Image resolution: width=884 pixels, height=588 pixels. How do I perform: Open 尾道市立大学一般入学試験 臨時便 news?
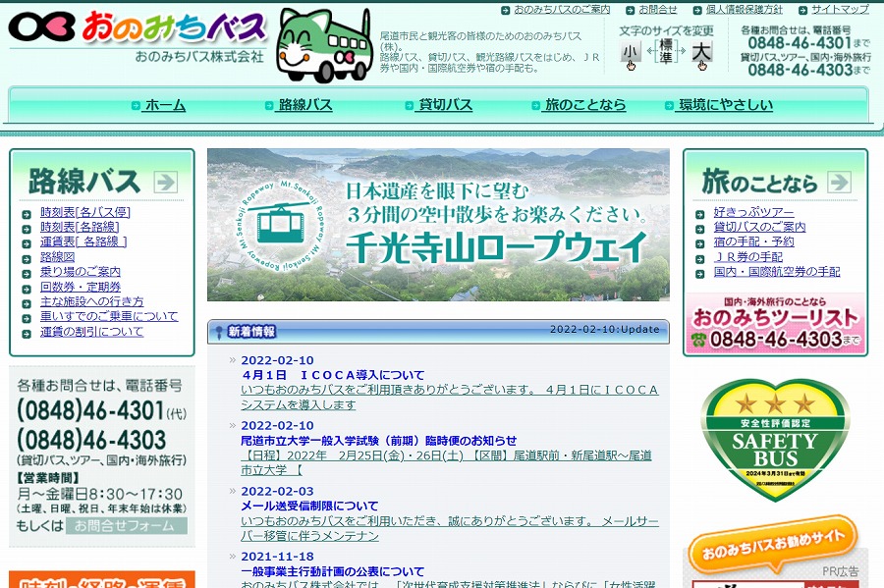point(378,441)
